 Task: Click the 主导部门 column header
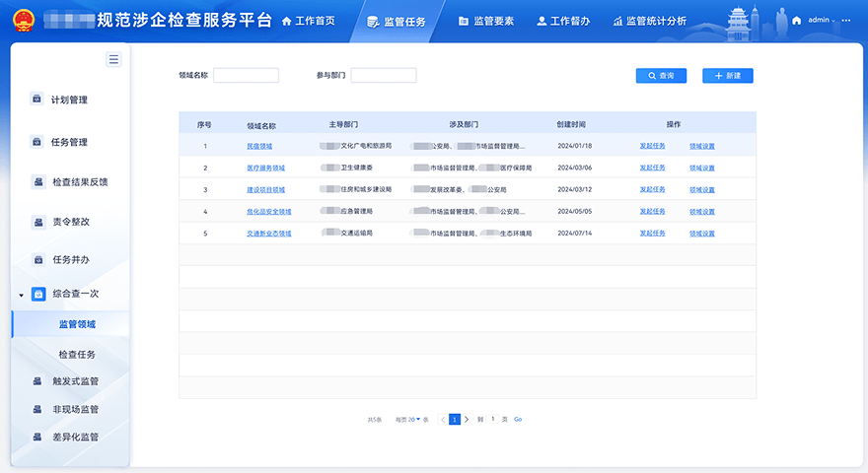coord(343,124)
